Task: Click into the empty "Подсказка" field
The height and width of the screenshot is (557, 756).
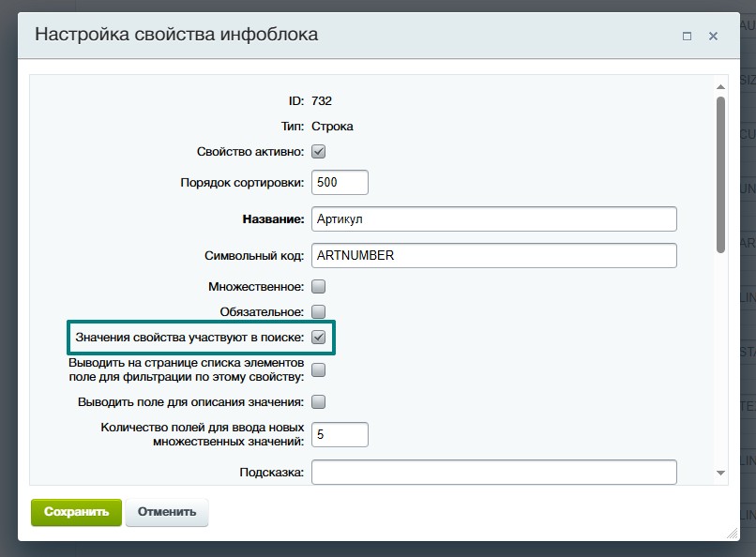Action: click(x=493, y=472)
